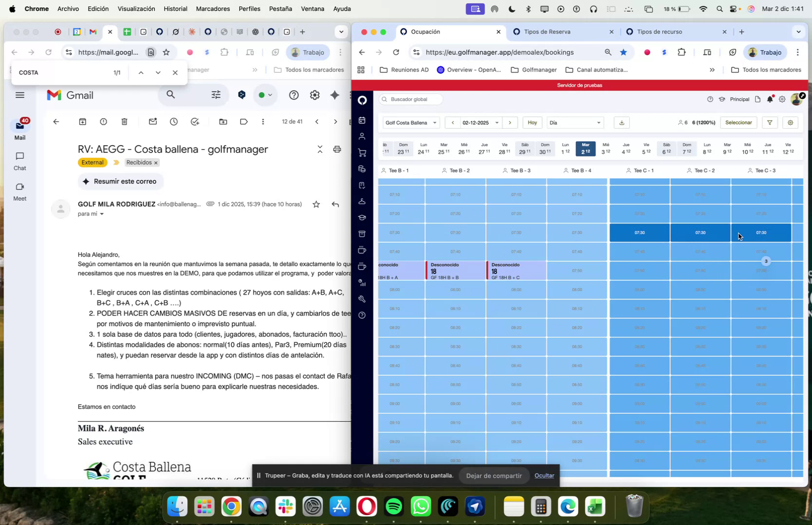Click the 'Buscador global' search field
The image size is (812, 525).
410,99
